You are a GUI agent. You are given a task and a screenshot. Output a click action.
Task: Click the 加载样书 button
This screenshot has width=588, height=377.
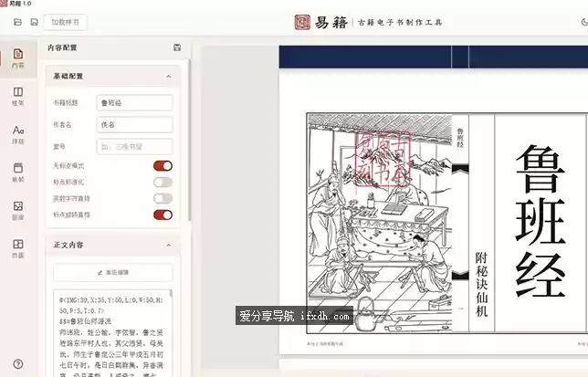65,22
